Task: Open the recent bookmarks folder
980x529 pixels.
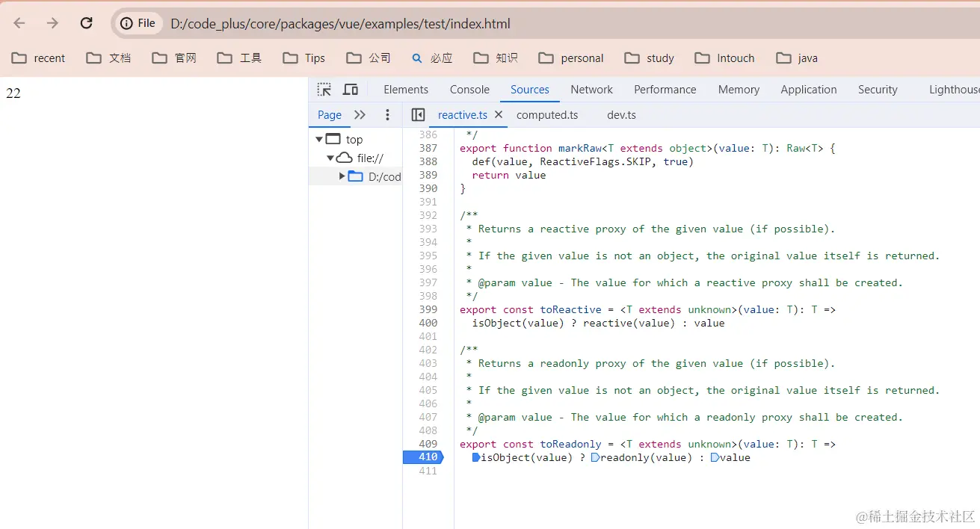Action: [39, 58]
